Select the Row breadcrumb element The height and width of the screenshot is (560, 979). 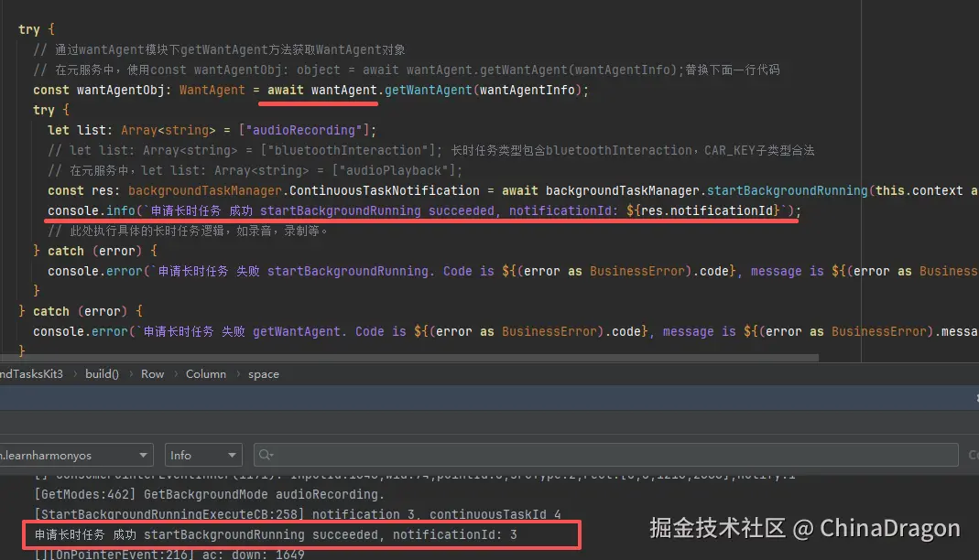[152, 373]
